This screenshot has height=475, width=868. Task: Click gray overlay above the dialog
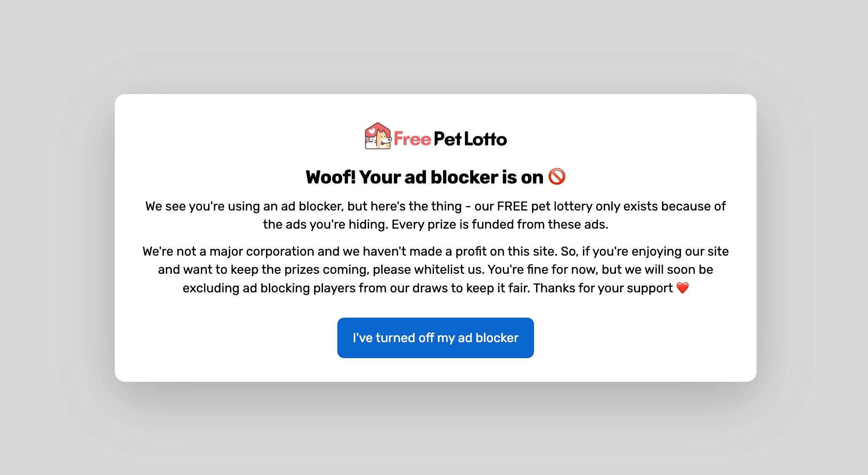tap(434, 46)
